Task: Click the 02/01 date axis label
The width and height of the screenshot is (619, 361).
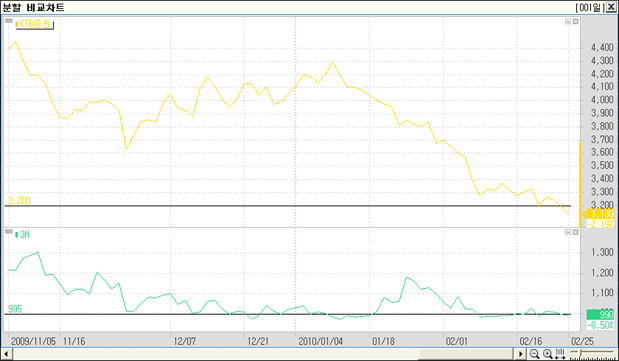Action: point(457,341)
